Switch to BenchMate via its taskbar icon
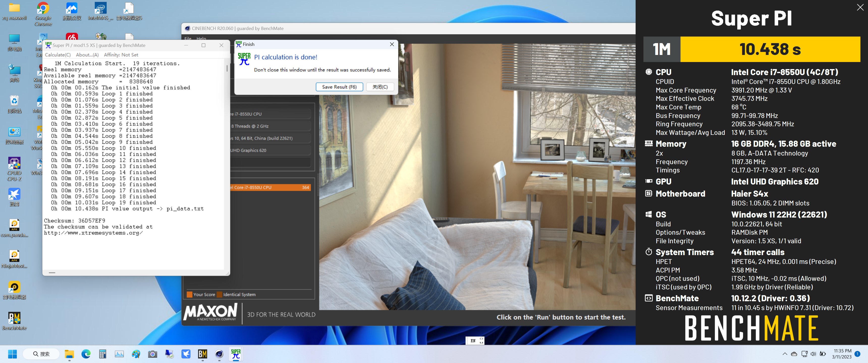 [x=203, y=354]
